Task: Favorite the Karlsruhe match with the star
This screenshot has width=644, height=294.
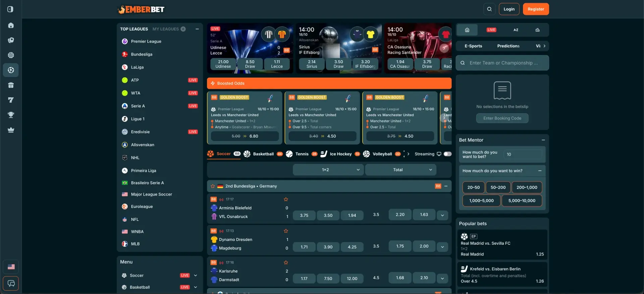Action: tap(286, 263)
